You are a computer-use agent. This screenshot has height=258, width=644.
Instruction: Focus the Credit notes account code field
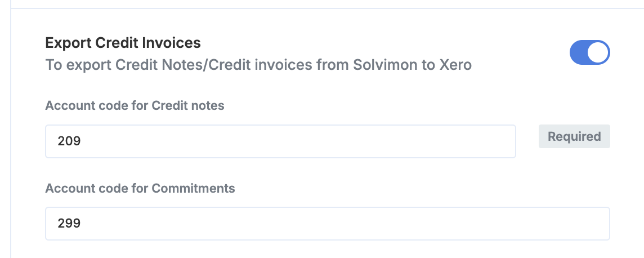coord(280,141)
